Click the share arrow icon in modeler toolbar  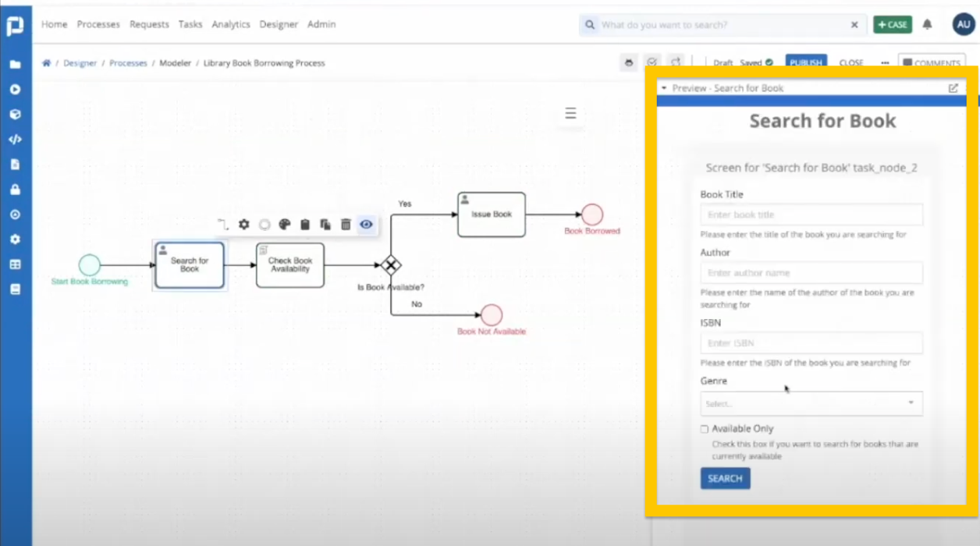[676, 62]
